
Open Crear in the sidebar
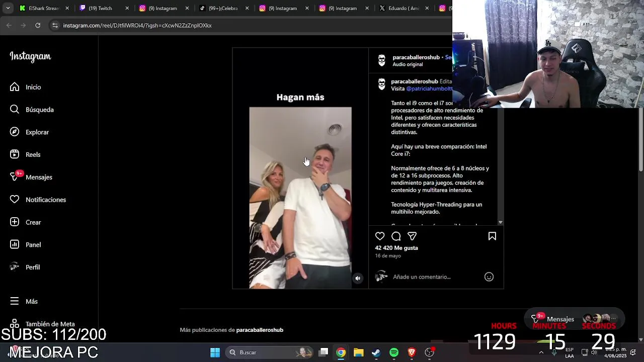click(x=25, y=222)
